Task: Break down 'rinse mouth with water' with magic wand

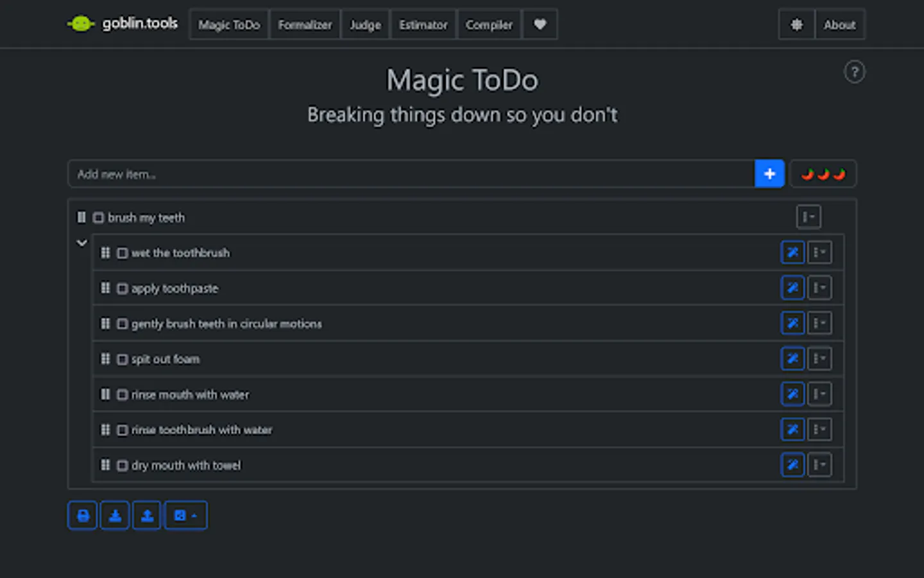Action: (x=792, y=394)
